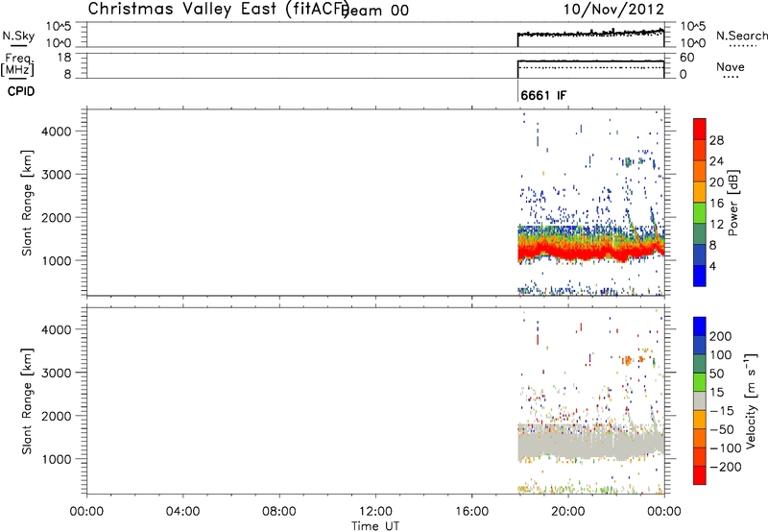Viewport: 768px width, 532px height.
Task: Click the '2000' range tick of the velocity panel
Action: (x=57, y=416)
